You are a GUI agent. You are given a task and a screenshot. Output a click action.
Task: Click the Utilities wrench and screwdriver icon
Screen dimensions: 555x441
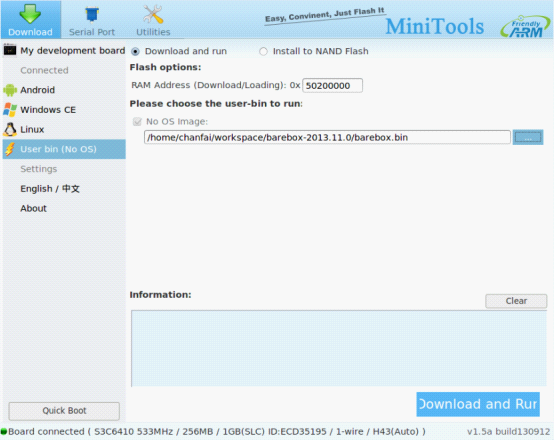(x=153, y=14)
